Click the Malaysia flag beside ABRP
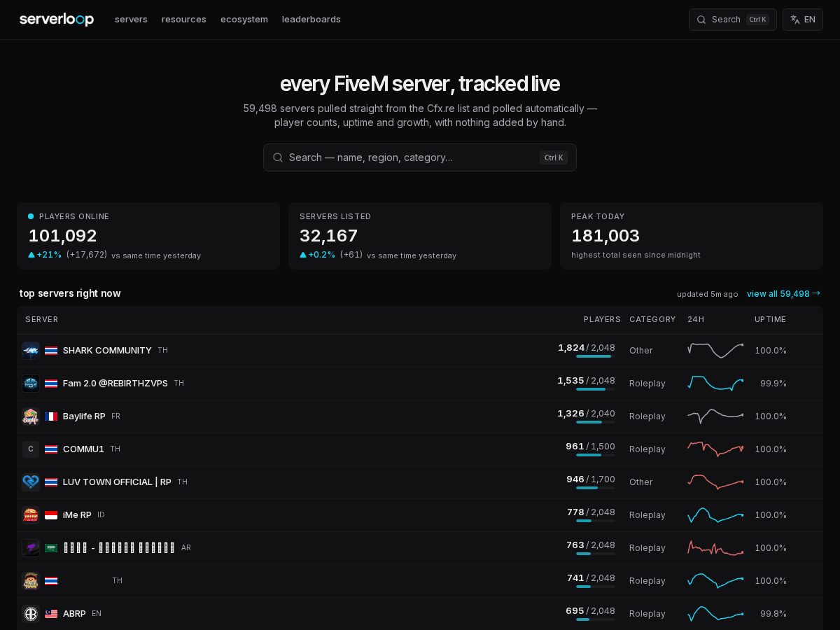Image resolution: width=840 pixels, height=630 pixels. pyautogui.click(x=51, y=614)
